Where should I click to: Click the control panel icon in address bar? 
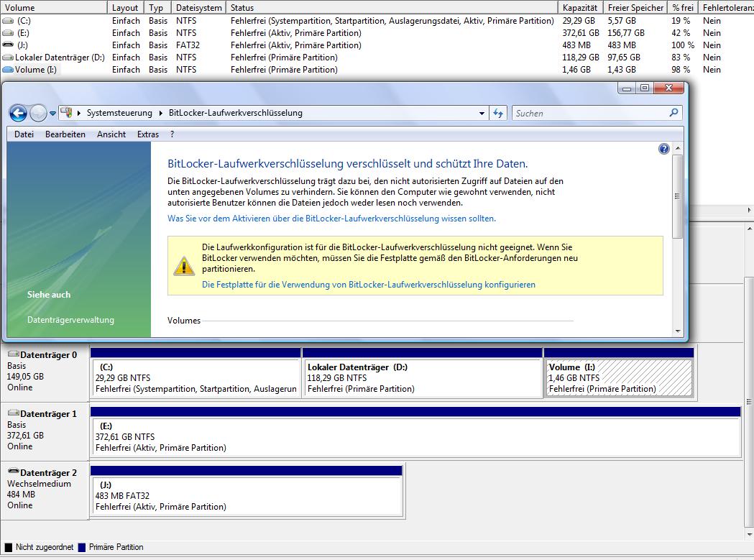[x=66, y=113]
